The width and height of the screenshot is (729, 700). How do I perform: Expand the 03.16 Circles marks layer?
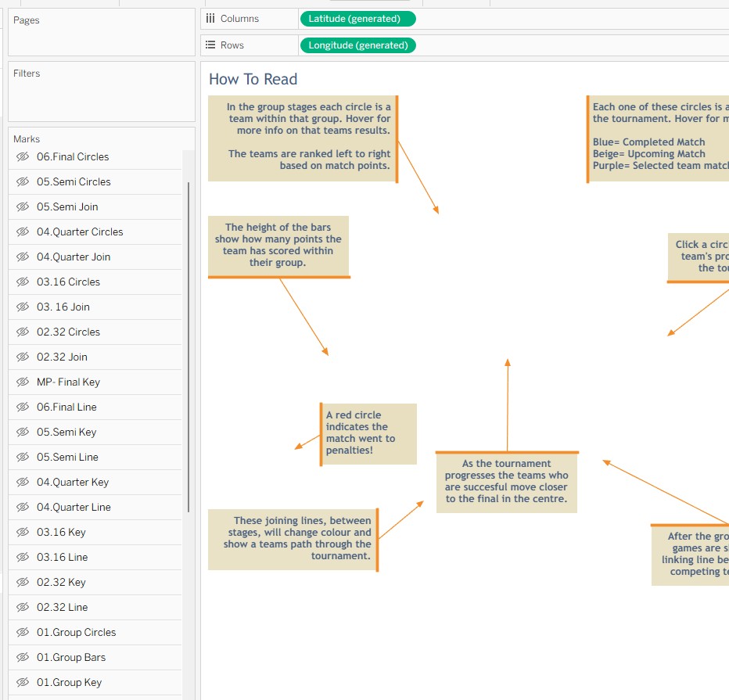coord(95,282)
